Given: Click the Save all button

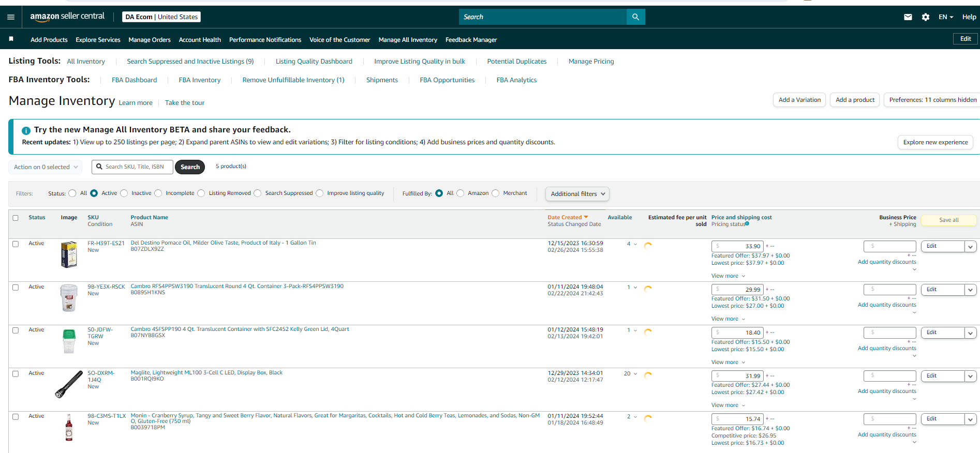Looking at the screenshot, I should [949, 220].
